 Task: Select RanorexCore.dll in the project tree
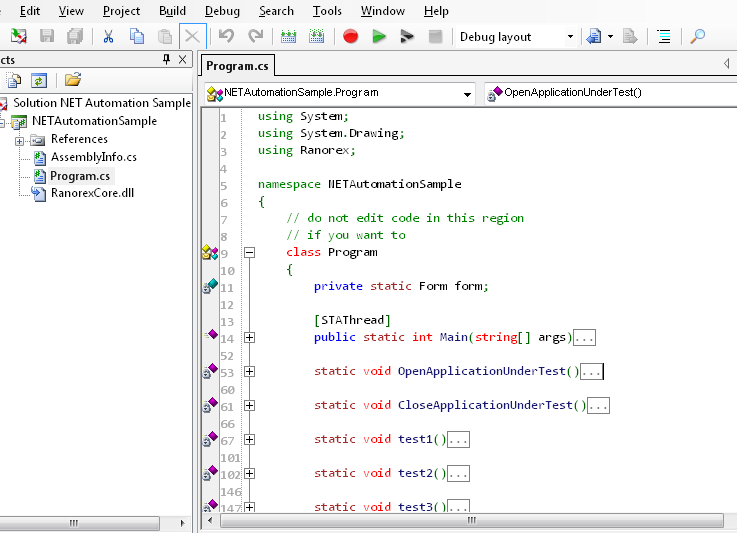pyautogui.click(x=91, y=193)
